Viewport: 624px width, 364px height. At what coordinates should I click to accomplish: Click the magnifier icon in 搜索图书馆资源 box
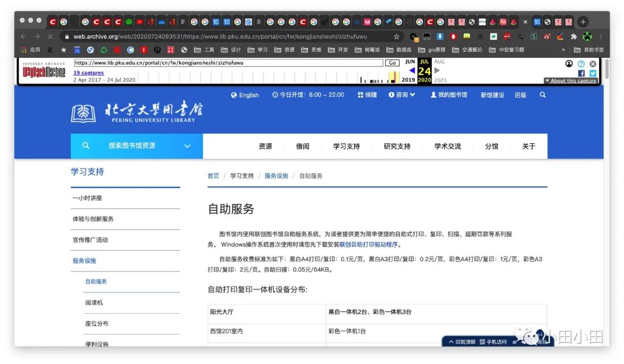coord(86,146)
